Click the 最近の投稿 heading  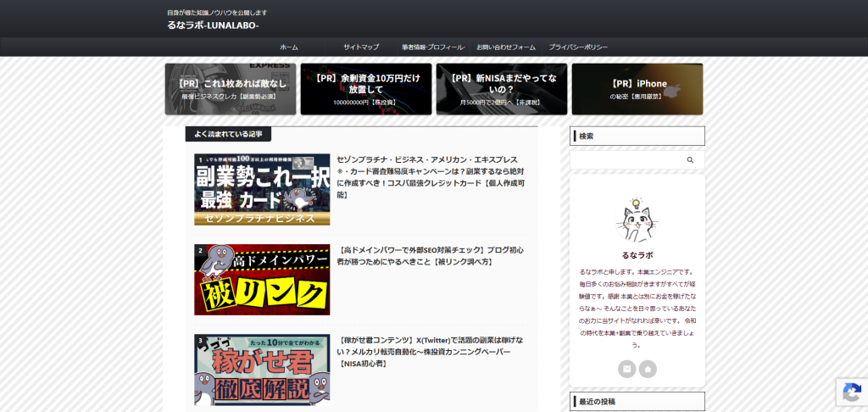[x=637, y=402]
